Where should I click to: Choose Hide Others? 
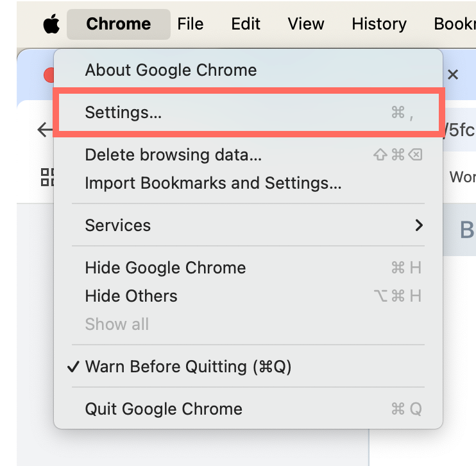pos(131,296)
